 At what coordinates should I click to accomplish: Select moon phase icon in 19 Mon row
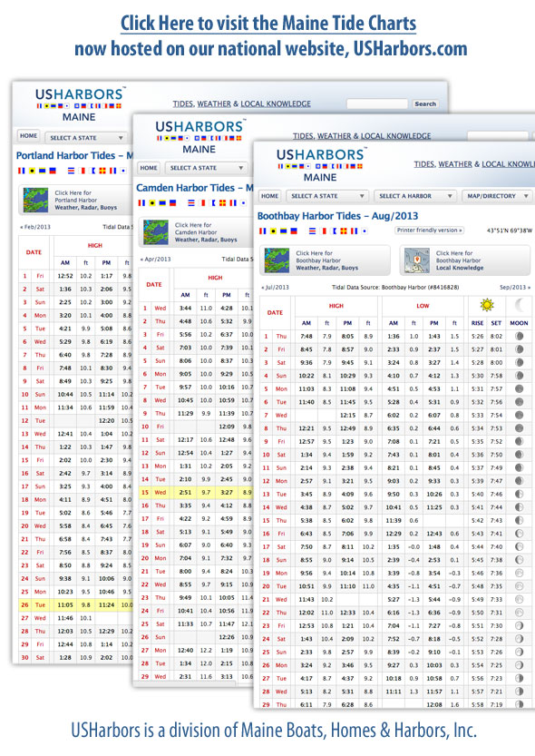point(519,573)
